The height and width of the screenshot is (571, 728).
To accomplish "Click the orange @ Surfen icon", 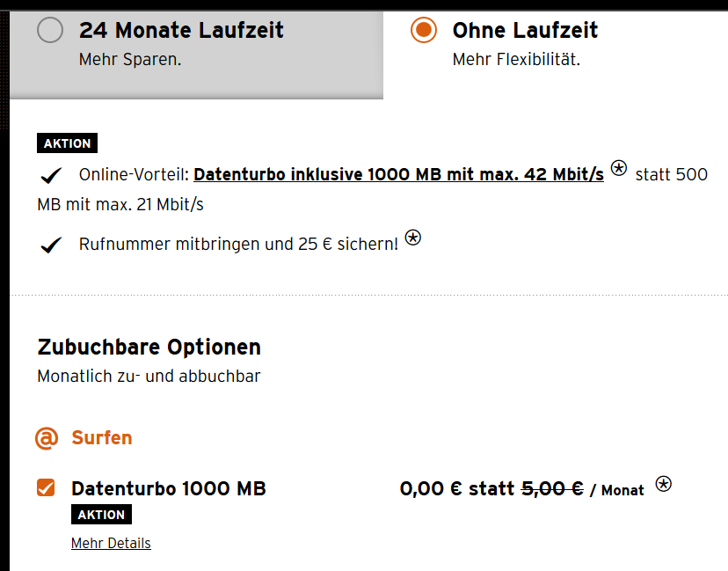I will click(x=46, y=438).
